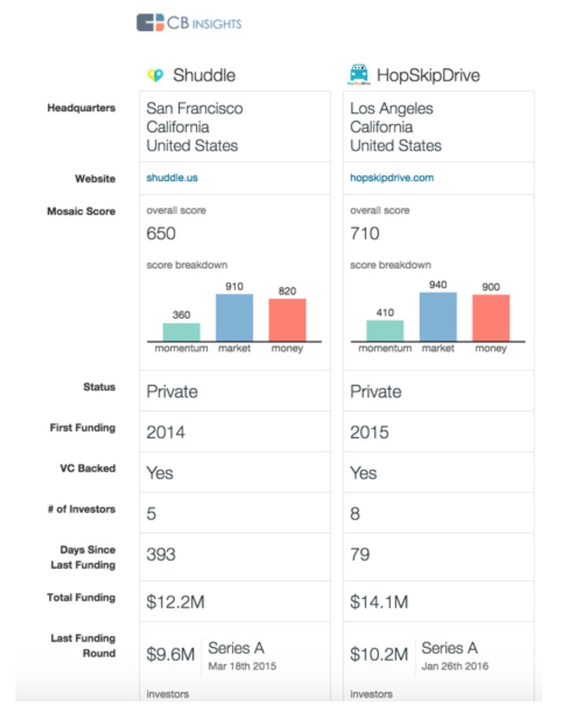Click HopSkipDrive's 79 days value
The height and width of the screenshot is (728, 563).
click(360, 554)
